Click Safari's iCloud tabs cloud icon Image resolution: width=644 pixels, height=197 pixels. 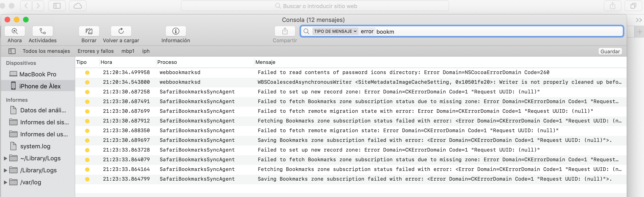pyautogui.click(x=78, y=6)
